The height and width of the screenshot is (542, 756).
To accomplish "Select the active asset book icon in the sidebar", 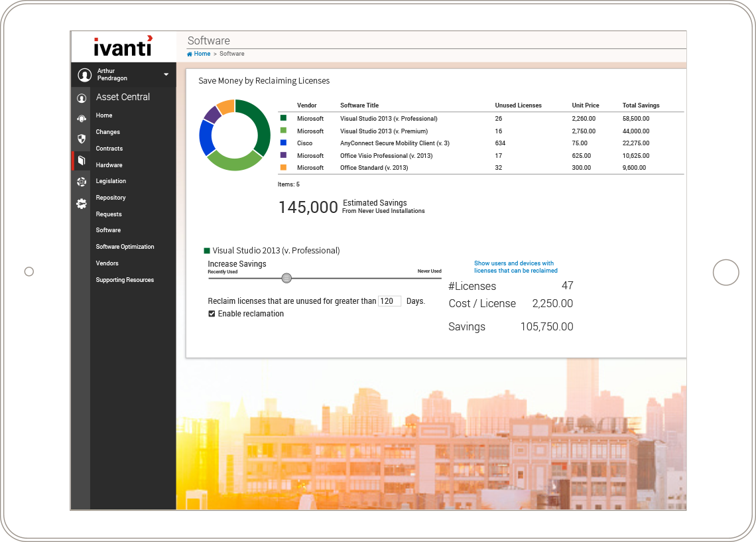I will pos(82,161).
